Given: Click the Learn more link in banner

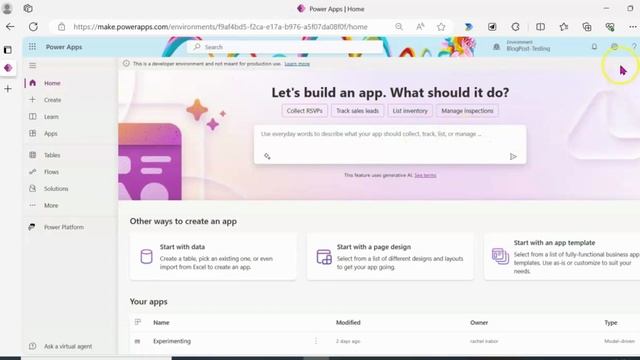Looking at the screenshot, I should point(297,64).
